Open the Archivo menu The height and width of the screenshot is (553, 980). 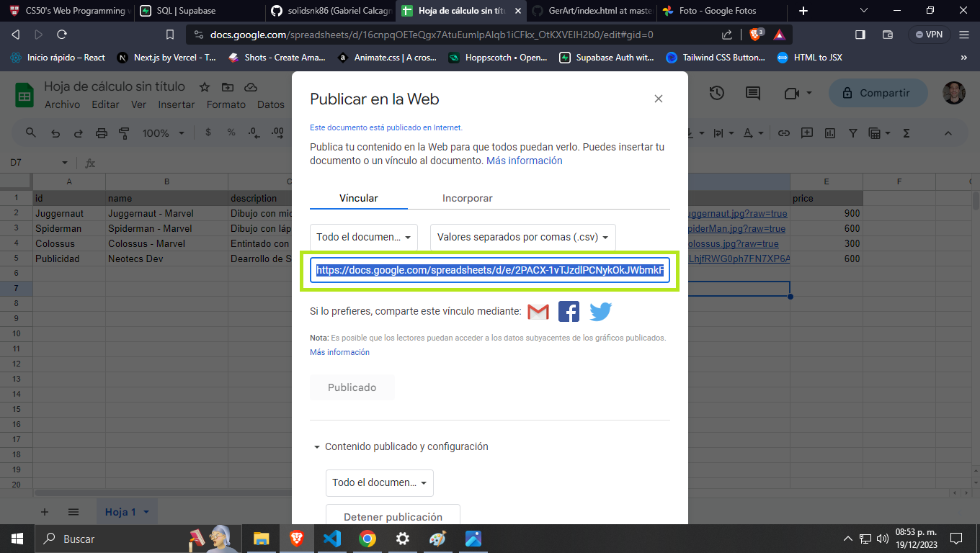pyautogui.click(x=63, y=104)
